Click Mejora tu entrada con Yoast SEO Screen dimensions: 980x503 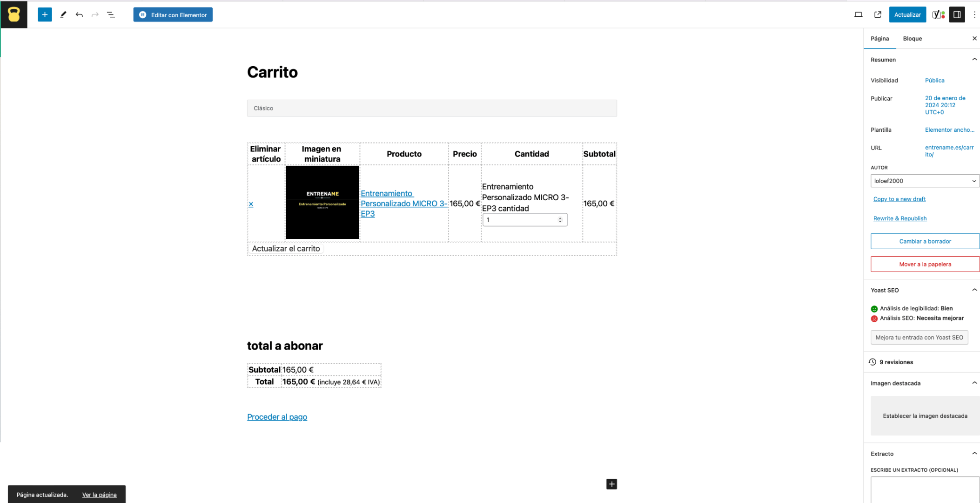919,338
